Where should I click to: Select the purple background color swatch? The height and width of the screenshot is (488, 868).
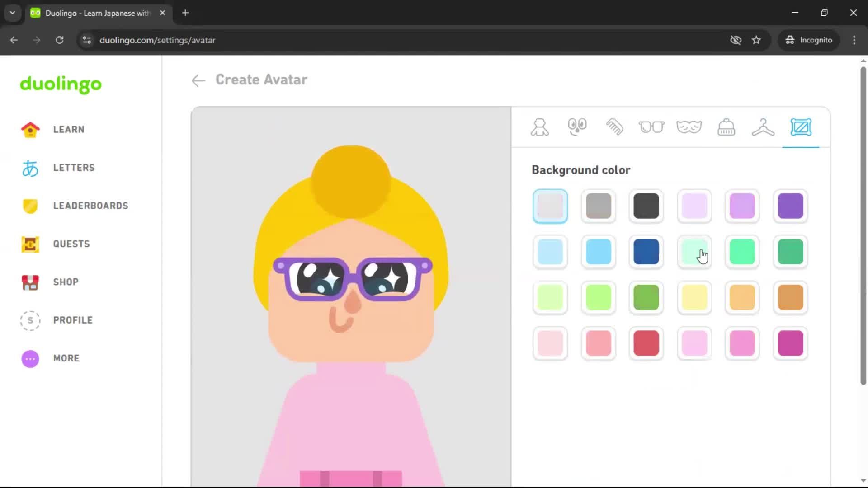click(x=790, y=206)
